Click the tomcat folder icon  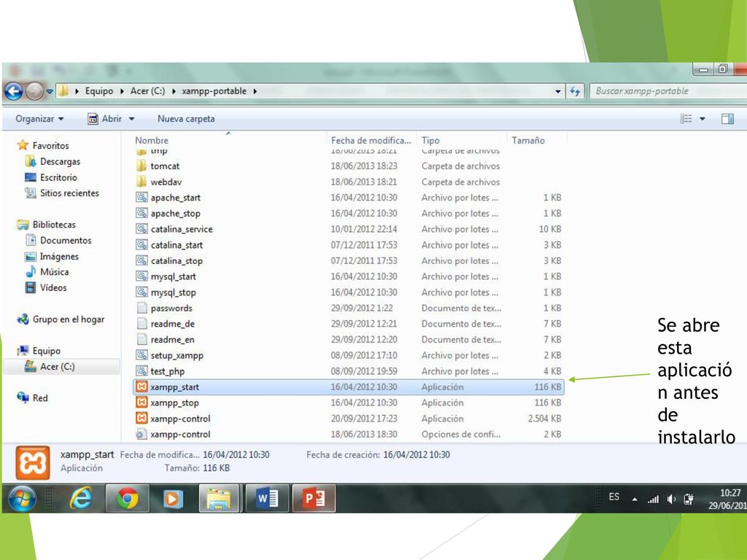coord(142,166)
